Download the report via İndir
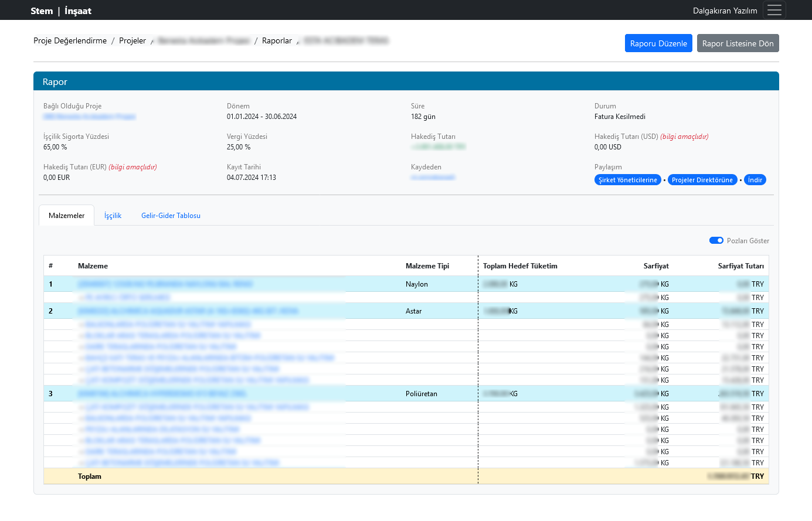 tap(755, 180)
